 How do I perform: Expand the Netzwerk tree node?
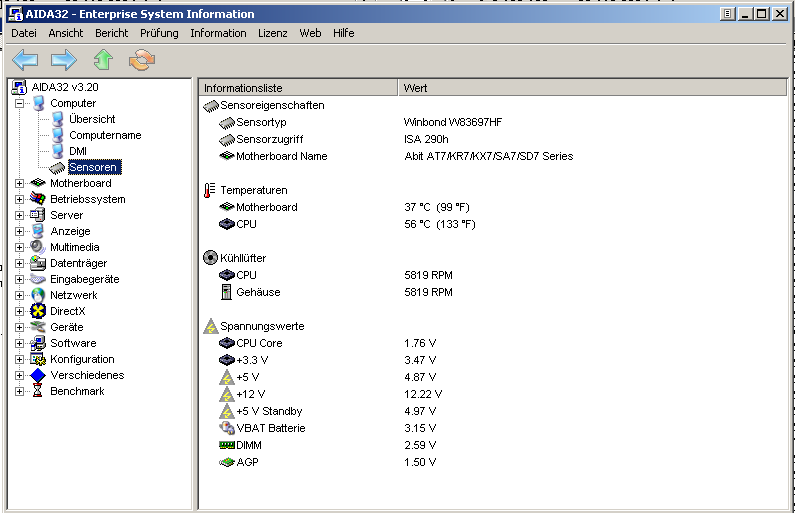tap(19, 296)
